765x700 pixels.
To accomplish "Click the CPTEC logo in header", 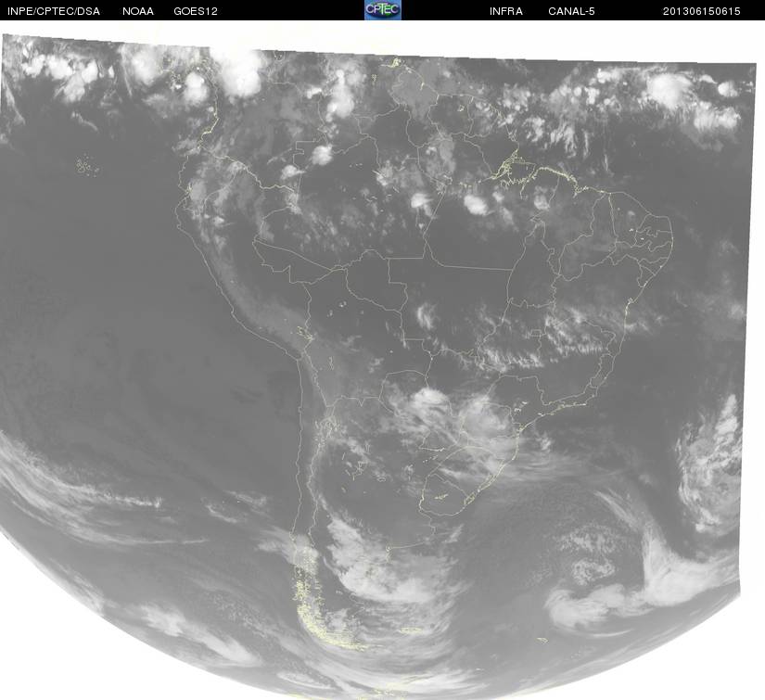I will (383, 10).
